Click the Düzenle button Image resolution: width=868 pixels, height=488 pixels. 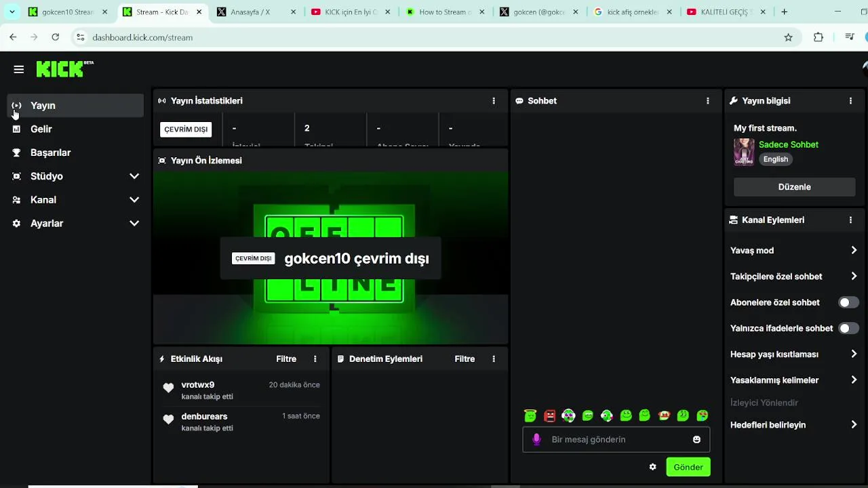click(794, 187)
